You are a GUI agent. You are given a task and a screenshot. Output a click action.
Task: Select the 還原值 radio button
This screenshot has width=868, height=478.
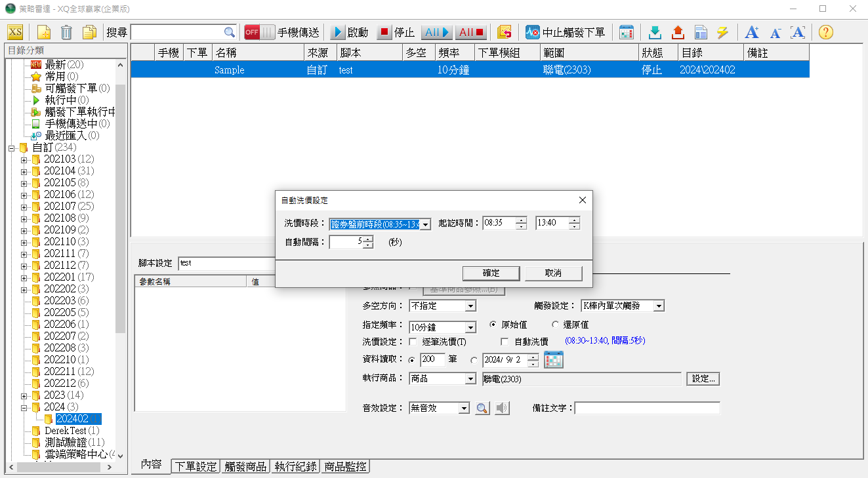point(555,325)
